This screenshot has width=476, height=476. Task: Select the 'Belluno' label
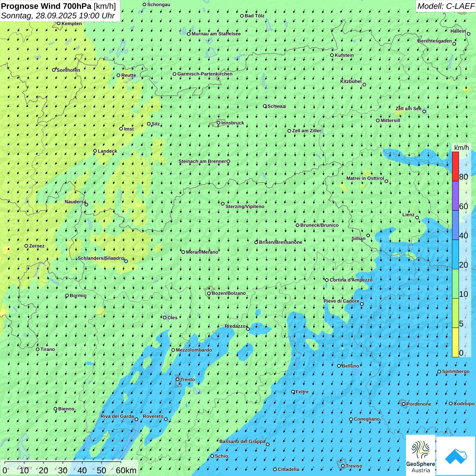(351, 366)
